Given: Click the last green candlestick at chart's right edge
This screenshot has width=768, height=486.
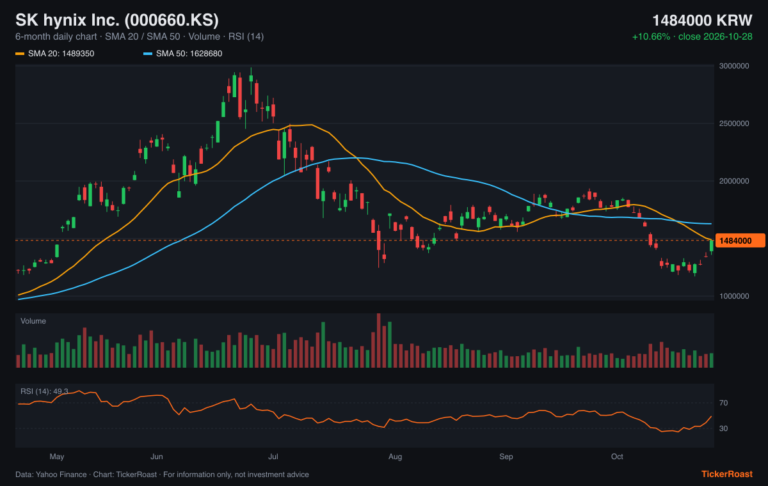Looking at the screenshot, I should (x=712, y=246).
